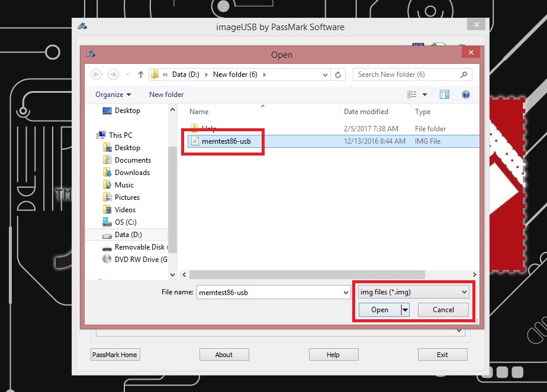Expand the address bar history dropdown
Image resolution: width=547 pixels, height=392 pixels.
pos(325,74)
